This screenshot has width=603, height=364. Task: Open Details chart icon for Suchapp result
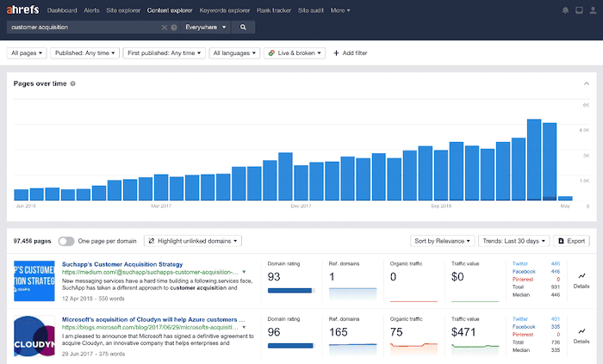point(581,278)
